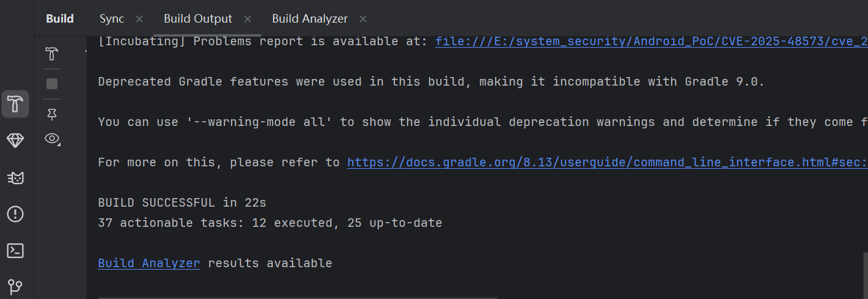Open the Build tool window from the sidebar
The width and height of the screenshot is (868, 299).
pyautogui.click(x=15, y=104)
